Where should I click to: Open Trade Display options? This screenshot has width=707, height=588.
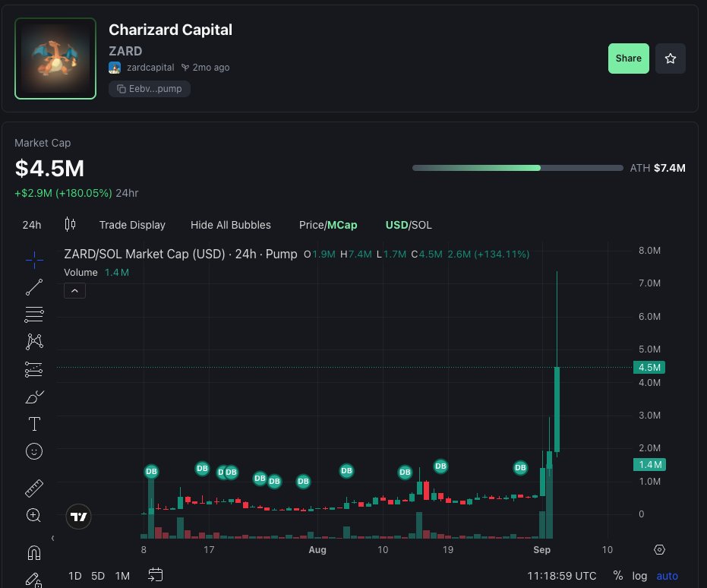[132, 225]
